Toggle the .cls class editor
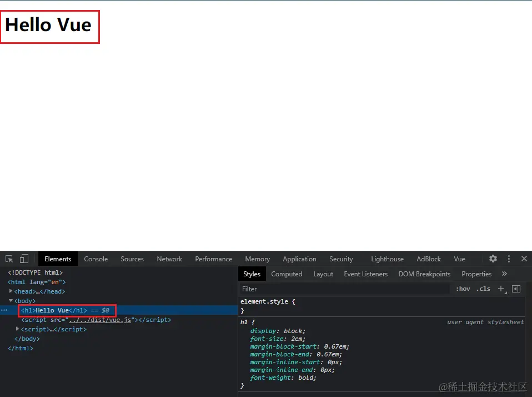This screenshot has height=397, width=532. pyautogui.click(x=483, y=289)
